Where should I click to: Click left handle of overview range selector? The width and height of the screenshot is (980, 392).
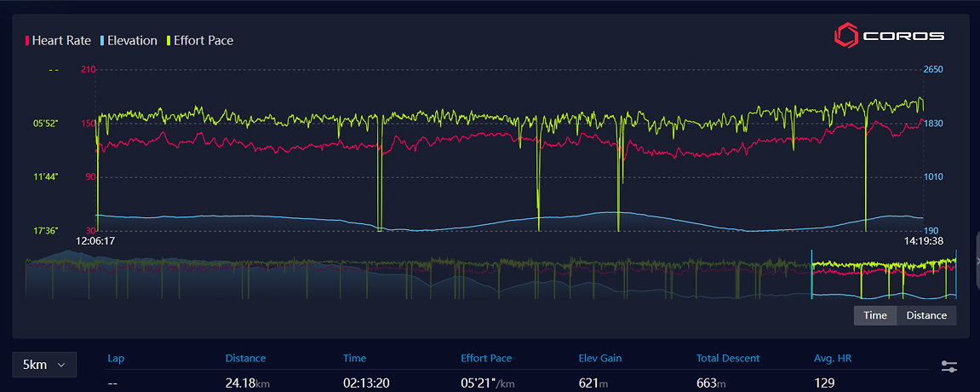(x=811, y=274)
